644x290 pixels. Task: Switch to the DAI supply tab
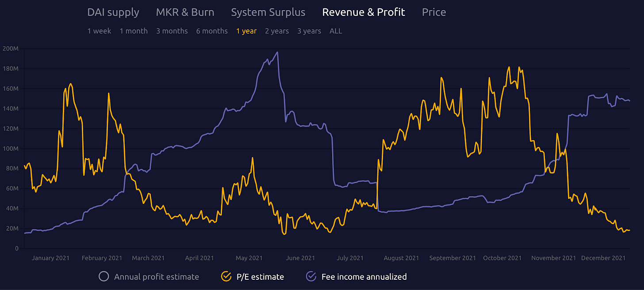tap(113, 12)
